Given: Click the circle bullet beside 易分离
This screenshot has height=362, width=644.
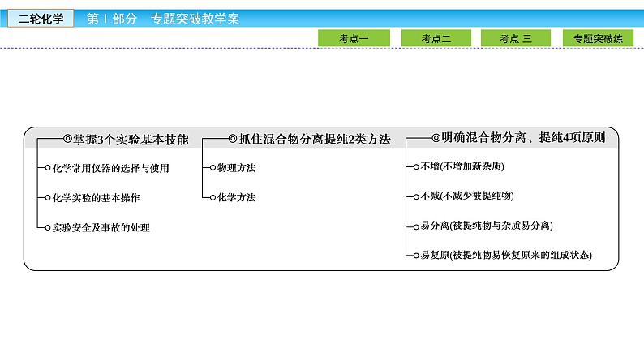Looking at the screenshot, I should click(x=416, y=226).
